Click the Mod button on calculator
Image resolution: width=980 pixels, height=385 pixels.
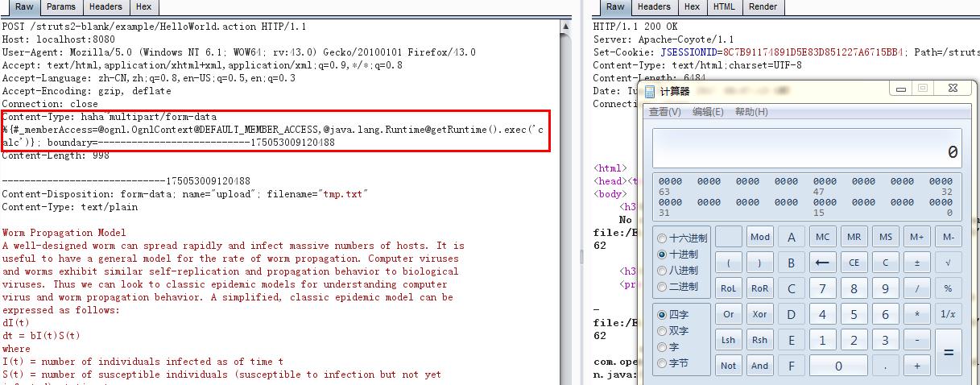(760, 237)
